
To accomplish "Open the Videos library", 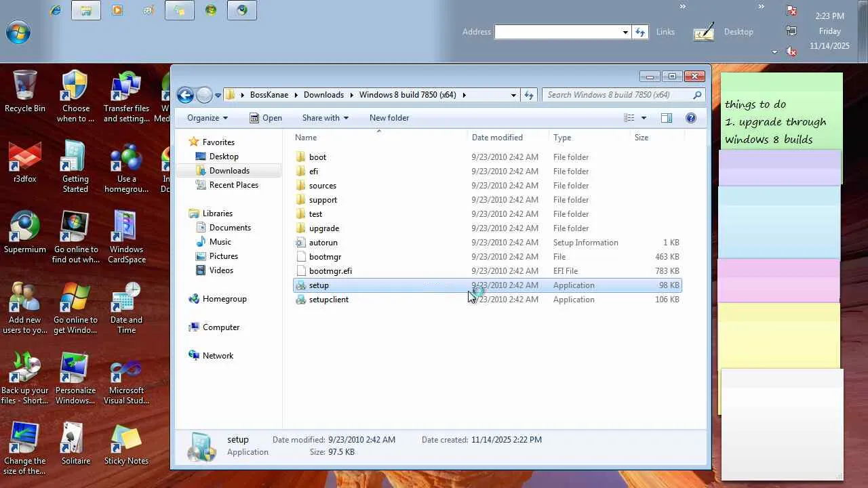I will tap(221, 270).
